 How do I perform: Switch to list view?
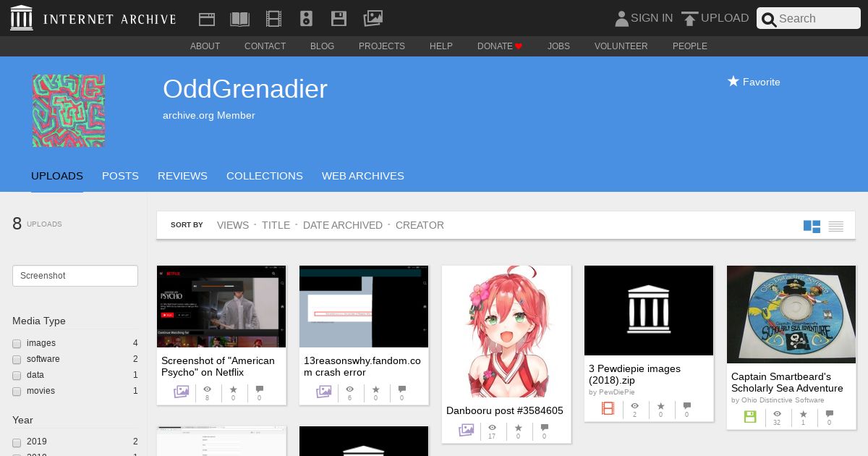pyautogui.click(x=836, y=227)
